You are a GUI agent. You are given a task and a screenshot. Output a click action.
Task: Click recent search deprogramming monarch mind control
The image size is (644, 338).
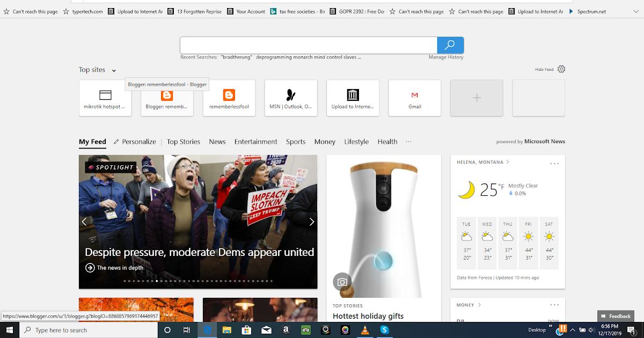(x=309, y=57)
